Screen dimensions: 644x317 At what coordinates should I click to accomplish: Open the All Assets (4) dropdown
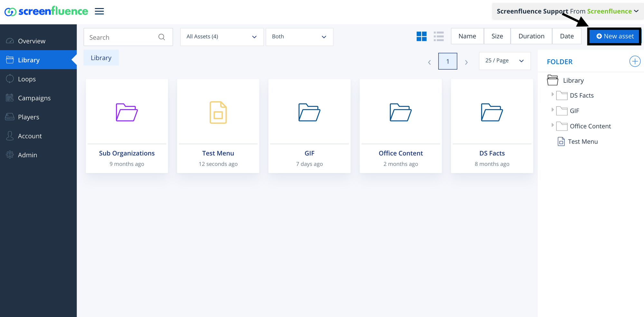[222, 37]
